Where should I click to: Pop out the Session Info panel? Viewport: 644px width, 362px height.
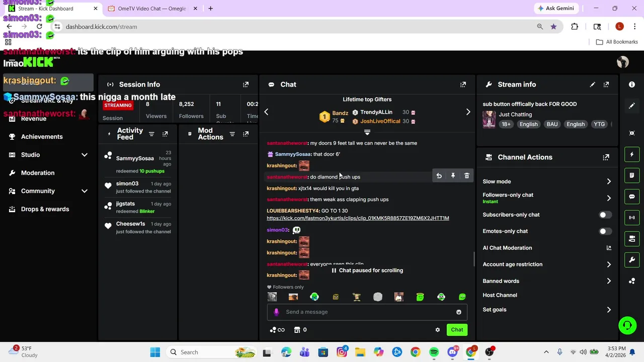click(x=246, y=84)
